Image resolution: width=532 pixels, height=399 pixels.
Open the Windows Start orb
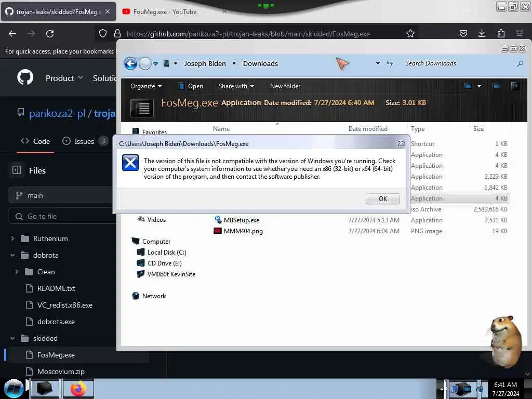[14, 389]
